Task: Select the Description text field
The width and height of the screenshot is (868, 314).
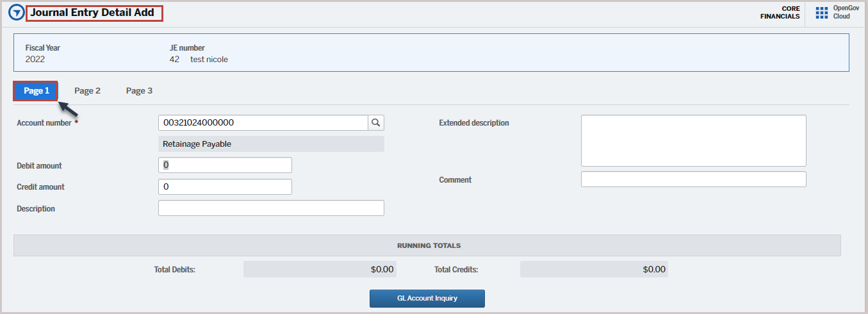Action: click(271, 208)
